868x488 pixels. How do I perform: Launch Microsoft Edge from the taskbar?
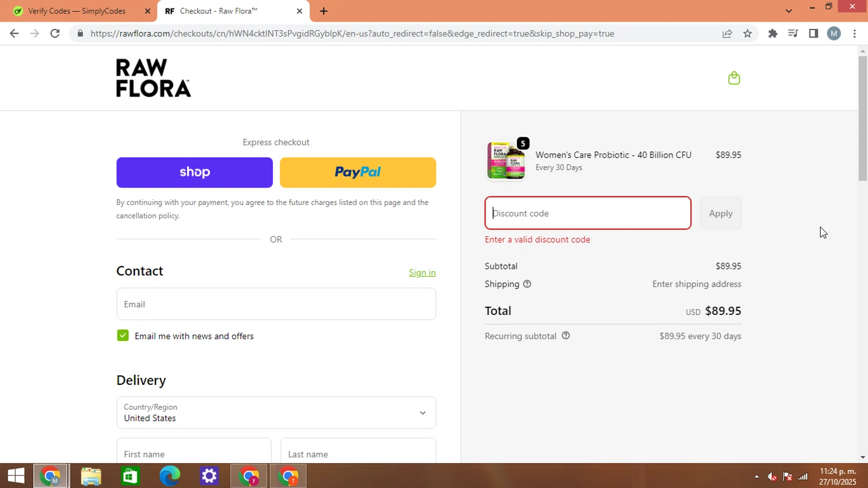click(170, 476)
